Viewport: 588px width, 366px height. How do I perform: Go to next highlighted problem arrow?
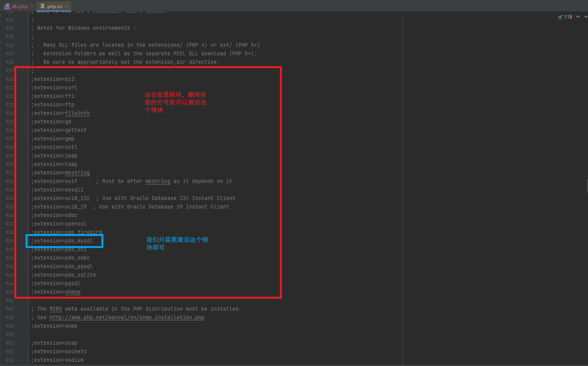tap(585, 17)
